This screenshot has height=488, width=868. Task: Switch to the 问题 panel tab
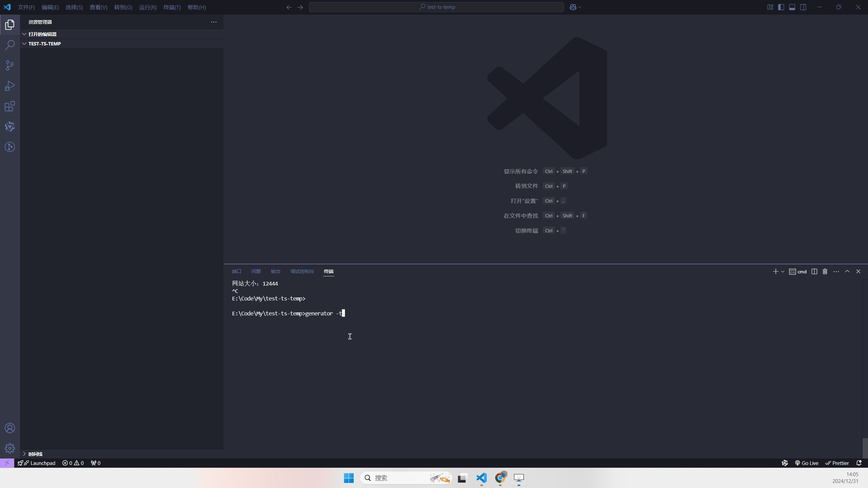pos(256,271)
